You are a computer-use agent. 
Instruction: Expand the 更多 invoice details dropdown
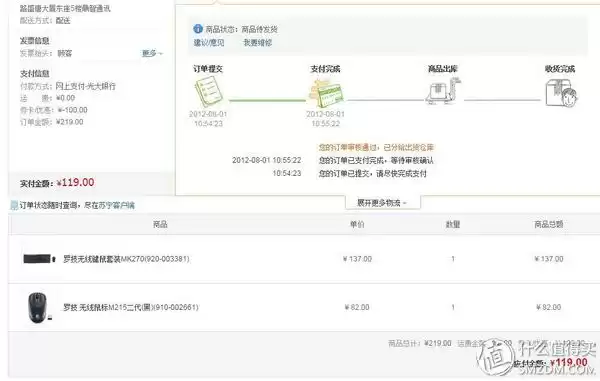tap(152, 54)
